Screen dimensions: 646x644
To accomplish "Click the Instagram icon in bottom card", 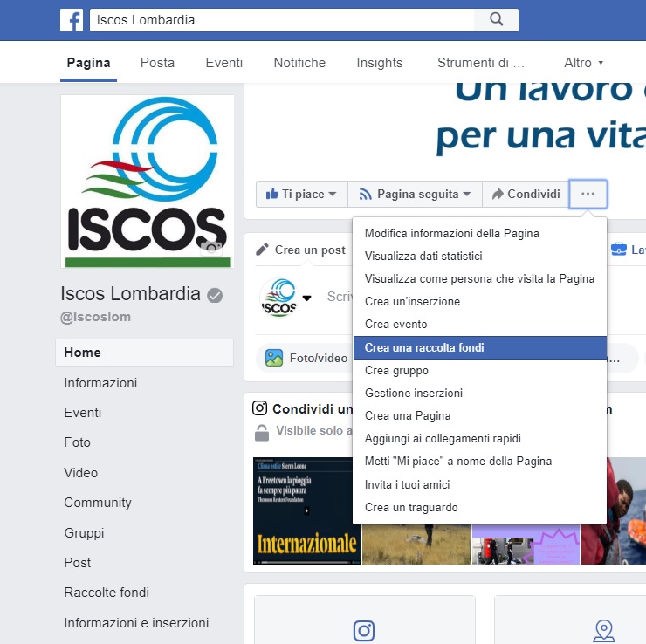I will coord(364,631).
